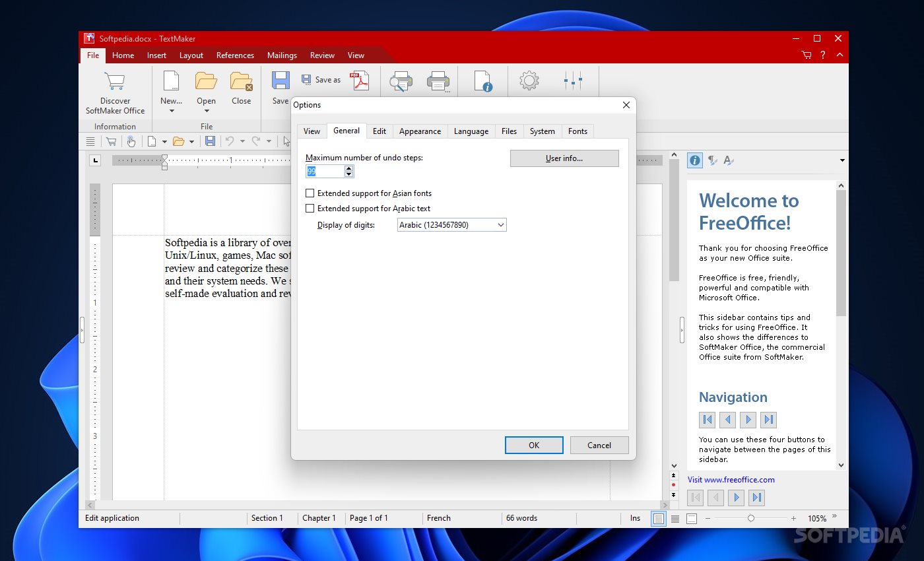This screenshot has height=561, width=924.
Task: Click the User info... button
Action: (564, 158)
